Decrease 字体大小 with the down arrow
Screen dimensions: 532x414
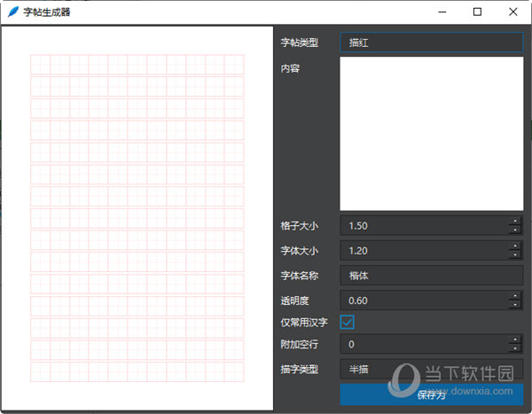coord(515,255)
